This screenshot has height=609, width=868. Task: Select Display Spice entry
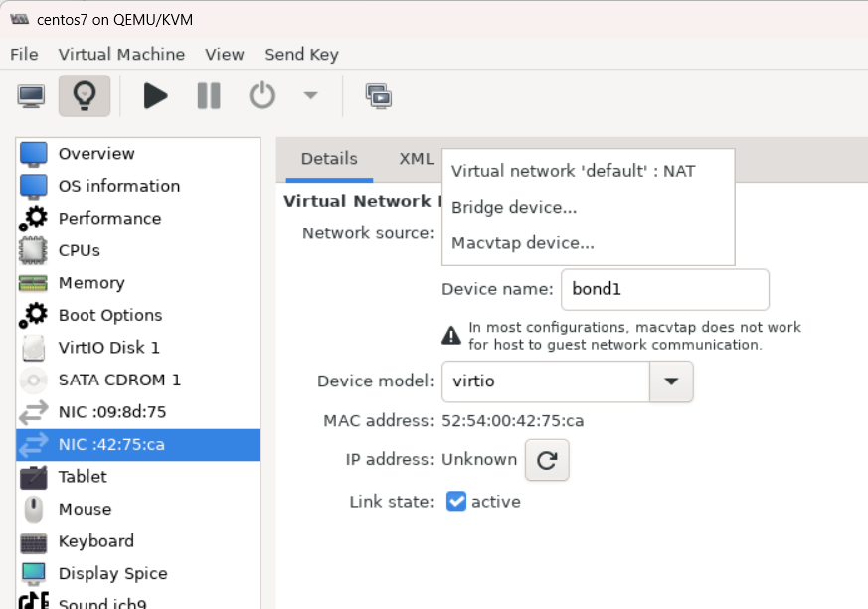[138, 573]
